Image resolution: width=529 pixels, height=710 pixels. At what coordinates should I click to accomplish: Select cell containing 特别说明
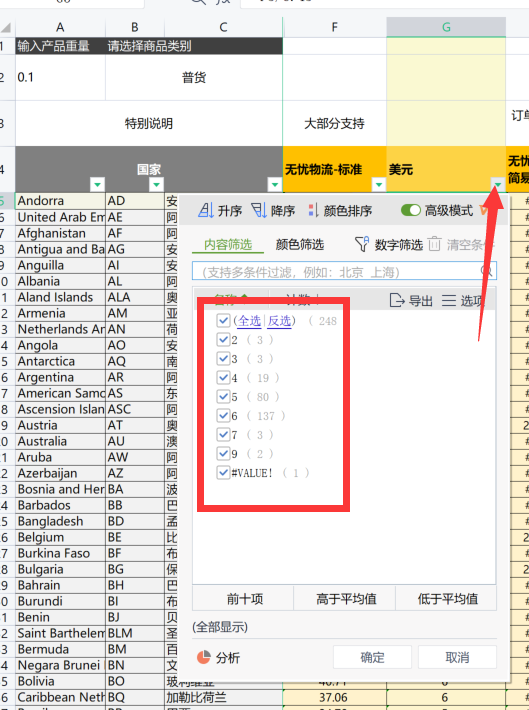pos(149,123)
